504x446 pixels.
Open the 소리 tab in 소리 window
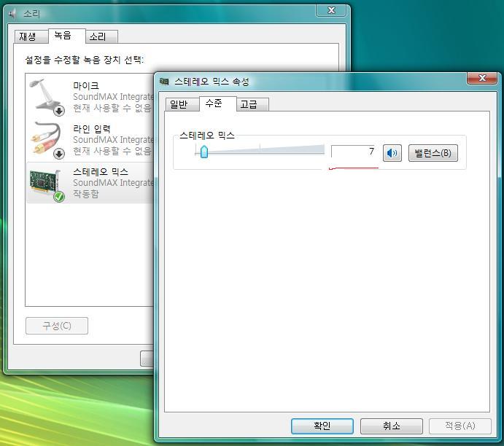[101, 36]
